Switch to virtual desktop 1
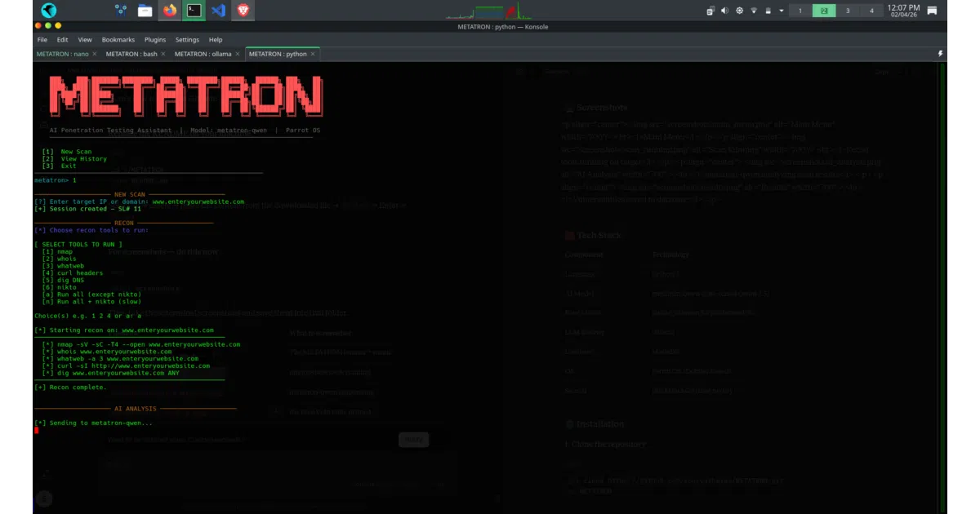Image resolution: width=980 pixels, height=514 pixels. click(x=800, y=11)
